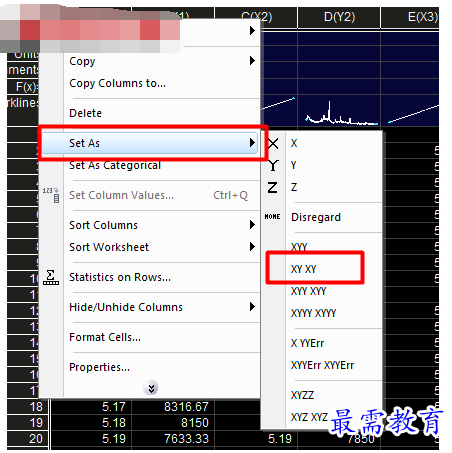Select the C(X2) column header

click(256, 17)
